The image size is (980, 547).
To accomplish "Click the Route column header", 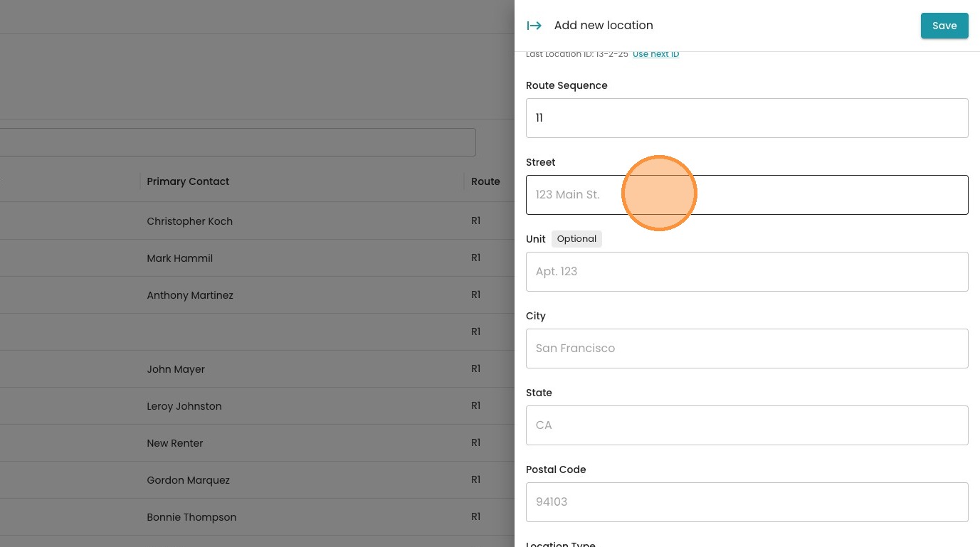I will pyautogui.click(x=485, y=181).
